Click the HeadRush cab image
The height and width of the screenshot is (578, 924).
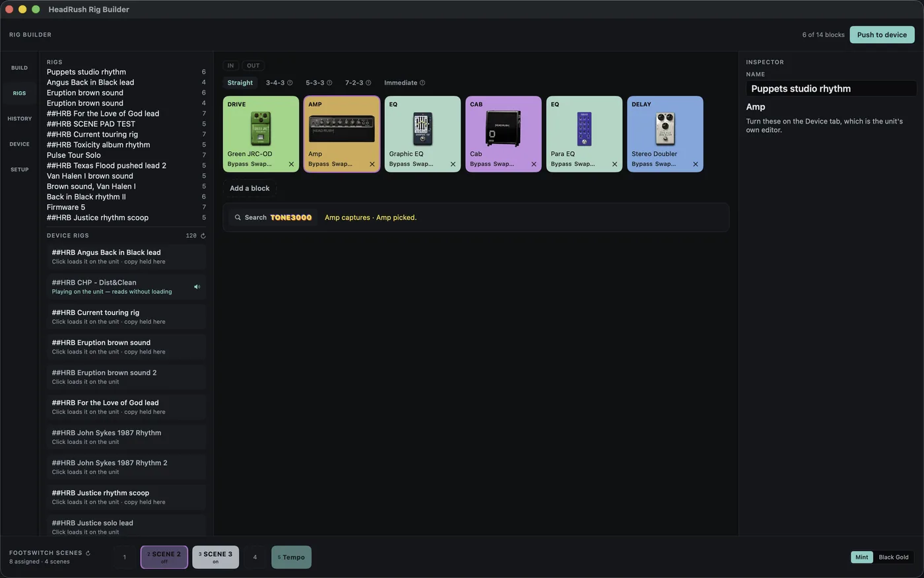coord(504,128)
